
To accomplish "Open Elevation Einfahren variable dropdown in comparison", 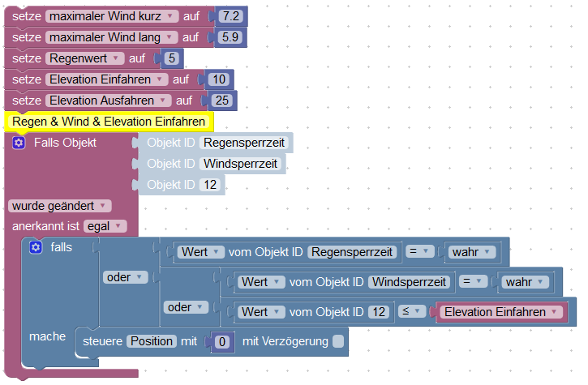I will coord(501,312).
